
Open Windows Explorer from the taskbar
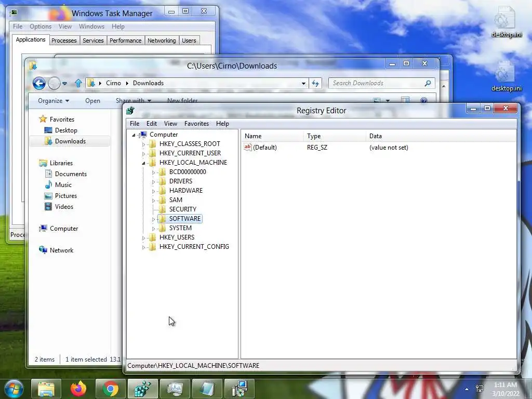tap(46, 389)
